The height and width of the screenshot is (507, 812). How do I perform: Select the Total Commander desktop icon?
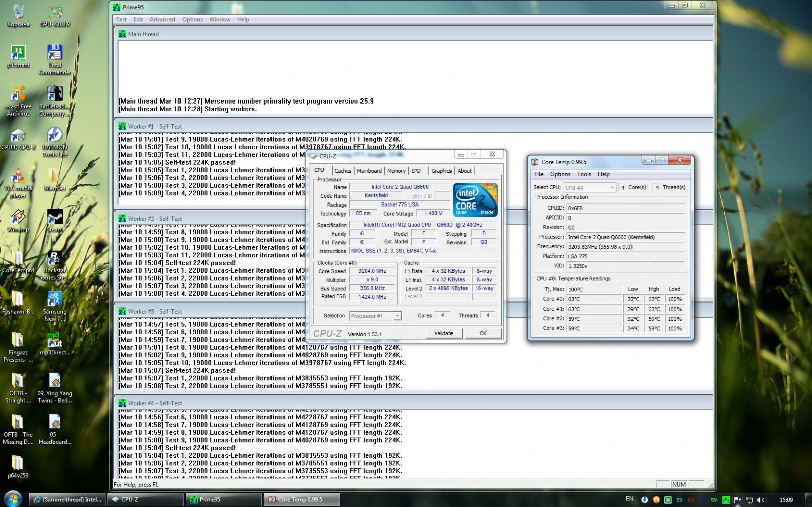pyautogui.click(x=55, y=60)
